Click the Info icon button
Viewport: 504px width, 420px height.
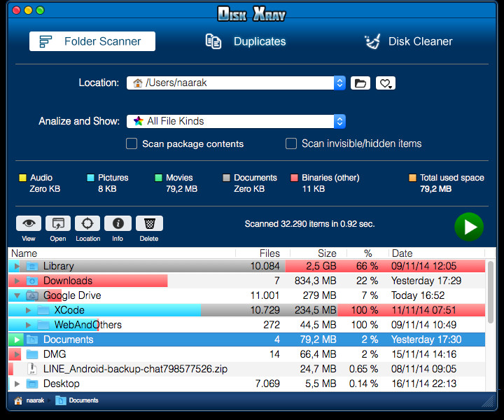[x=118, y=223]
